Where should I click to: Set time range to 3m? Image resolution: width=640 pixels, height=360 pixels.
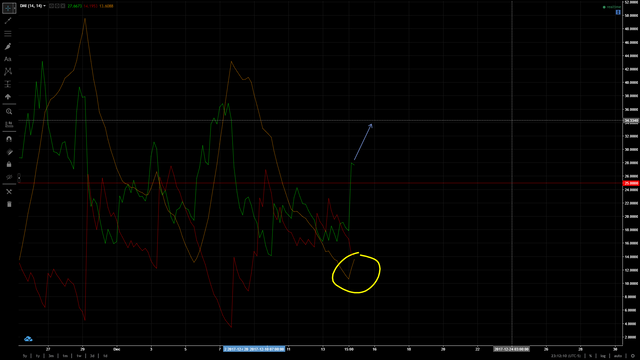[51, 356]
